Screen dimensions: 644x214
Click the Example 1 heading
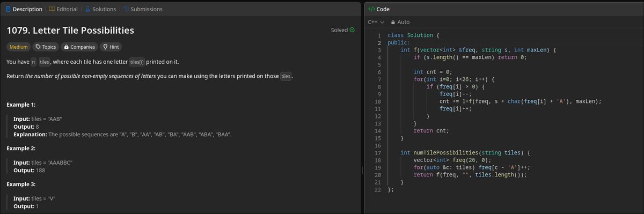[x=21, y=104]
